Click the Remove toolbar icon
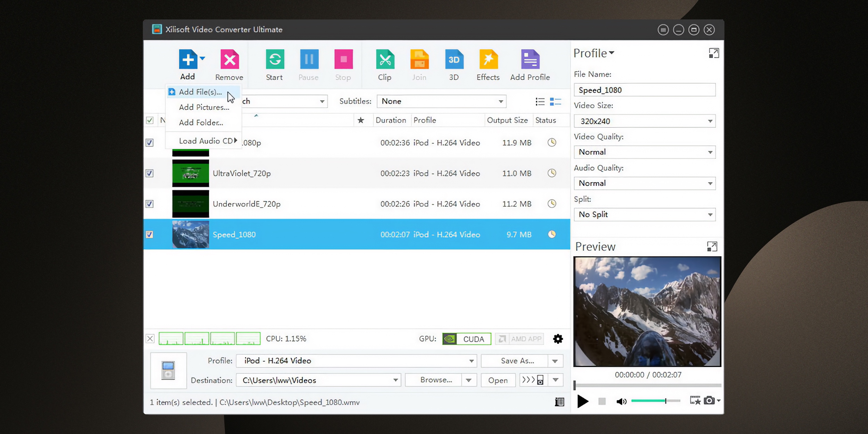 229,60
